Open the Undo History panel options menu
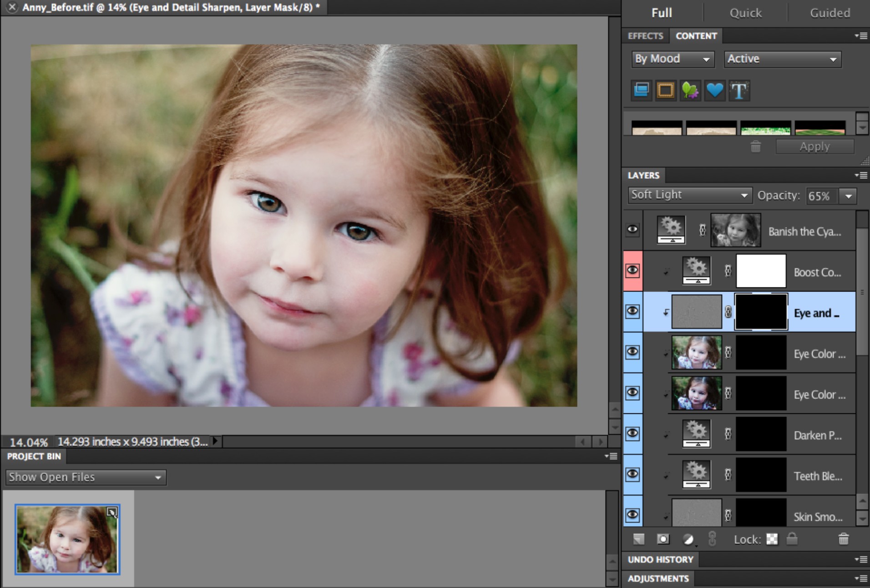 860,559
